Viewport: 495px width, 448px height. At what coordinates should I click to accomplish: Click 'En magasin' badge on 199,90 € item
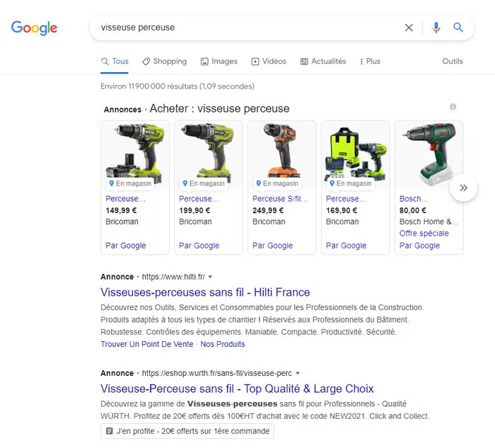(x=204, y=183)
